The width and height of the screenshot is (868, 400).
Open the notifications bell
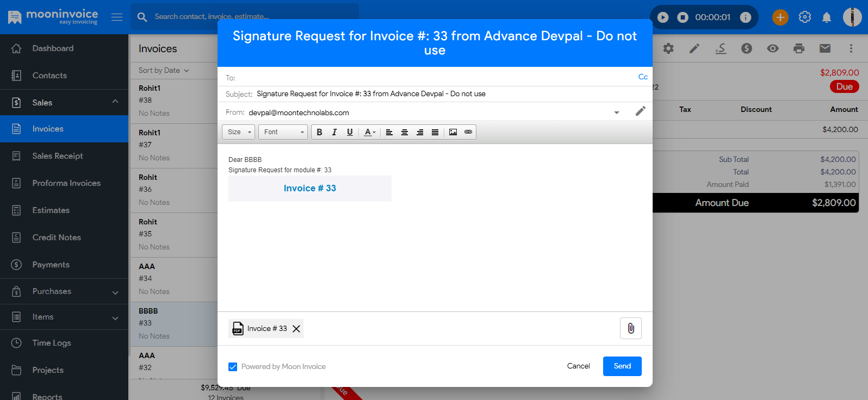[826, 17]
